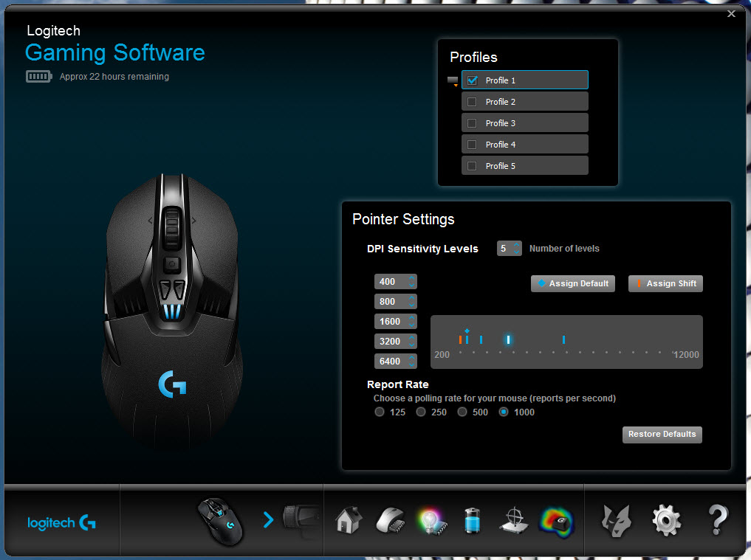Enable the Profile 2 checkbox

click(x=472, y=102)
